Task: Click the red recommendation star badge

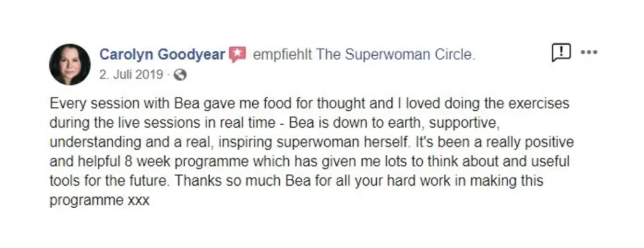Action: [237, 54]
